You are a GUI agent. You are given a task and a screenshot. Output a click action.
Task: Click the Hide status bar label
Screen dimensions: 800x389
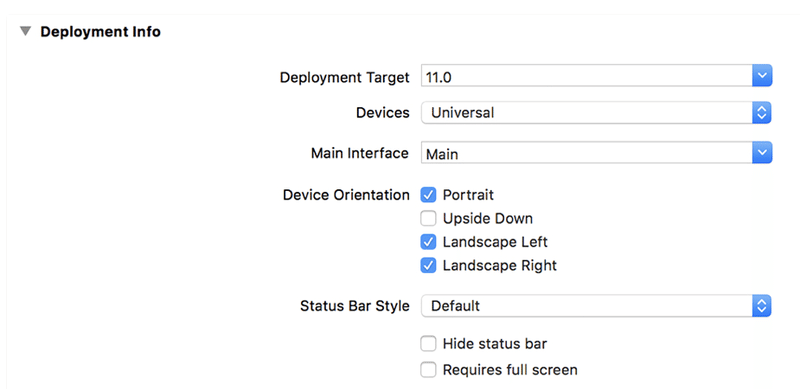click(x=495, y=344)
